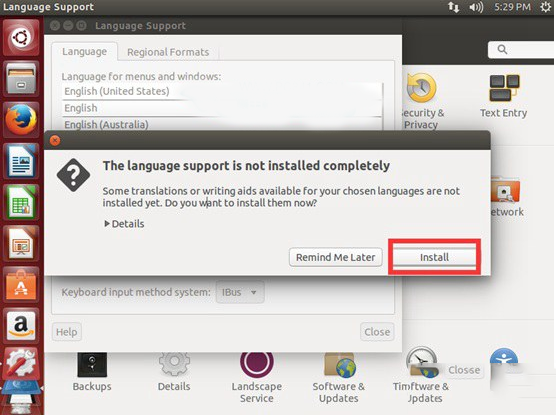Open LibreOffice Impress from the launcher
The image size is (556, 416).
coord(21,243)
